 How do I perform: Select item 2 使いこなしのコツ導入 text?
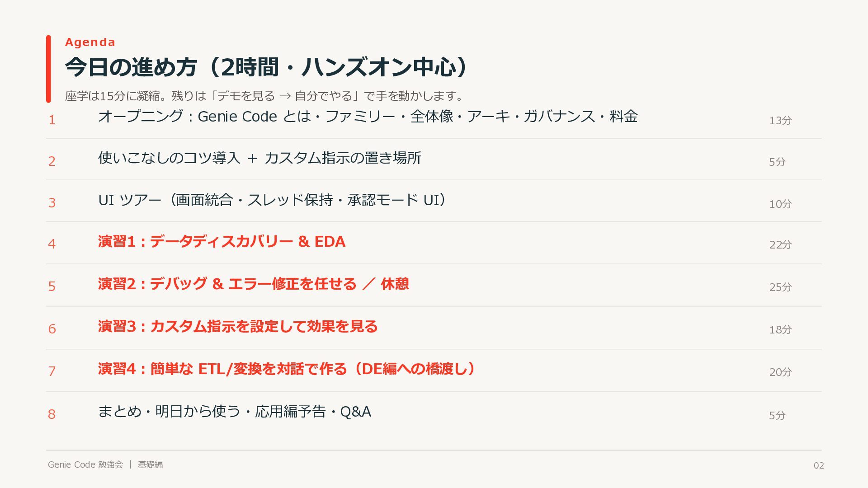[x=259, y=158]
